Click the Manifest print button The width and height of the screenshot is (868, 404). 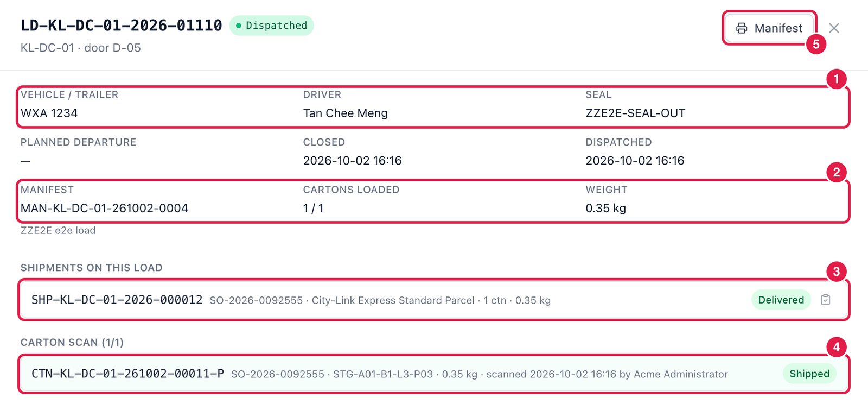(769, 28)
